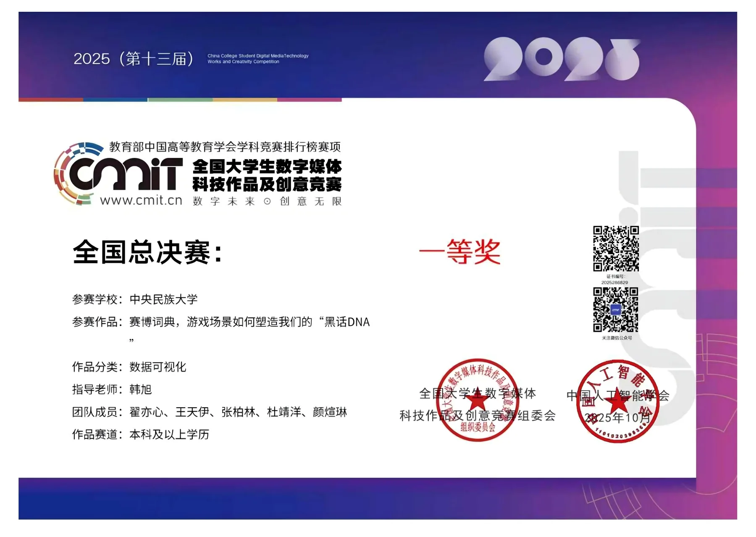The height and width of the screenshot is (537, 756).
Task: Click the certificate number 2025286829
Action: coord(614,283)
